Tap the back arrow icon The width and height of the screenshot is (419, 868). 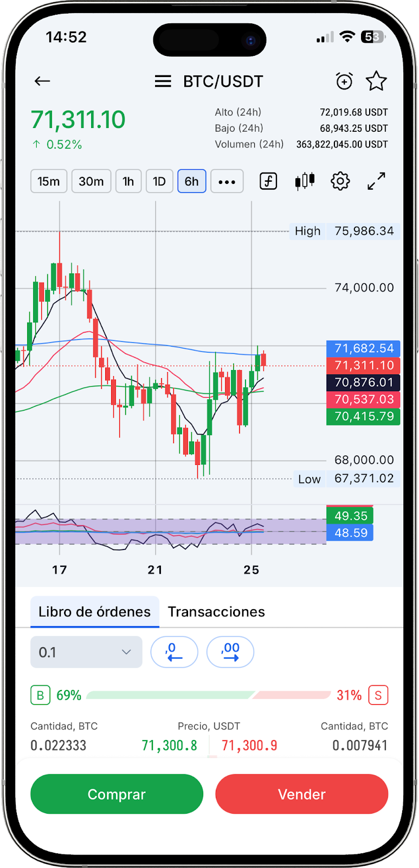coord(42,81)
